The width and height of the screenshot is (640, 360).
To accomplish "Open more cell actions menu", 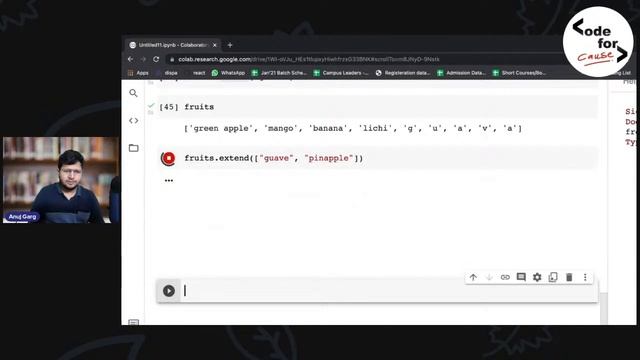I will pyautogui.click(x=585, y=277).
